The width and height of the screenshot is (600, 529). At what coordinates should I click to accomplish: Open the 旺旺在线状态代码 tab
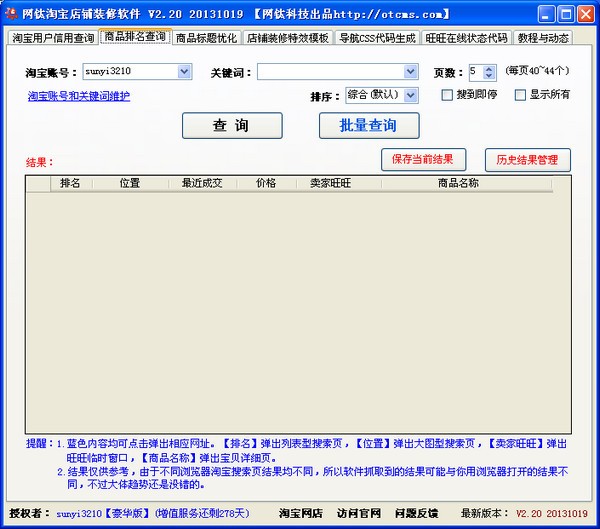(466, 38)
